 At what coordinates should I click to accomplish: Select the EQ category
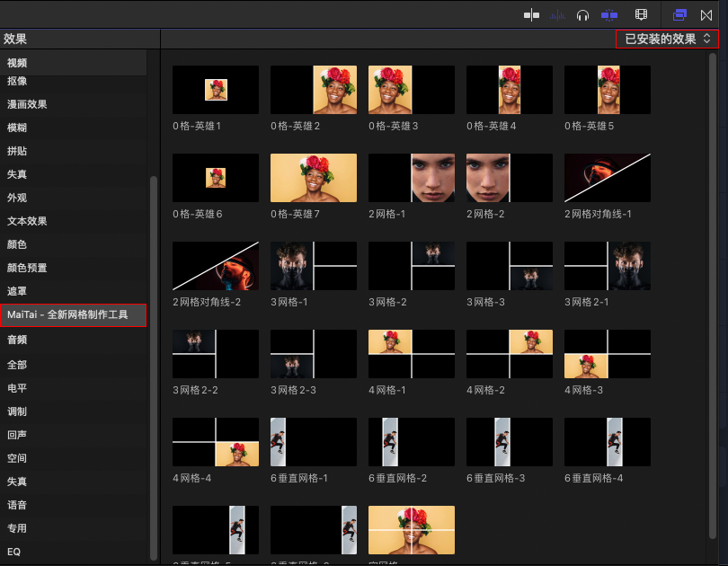pyautogui.click(x=74, y=552)
